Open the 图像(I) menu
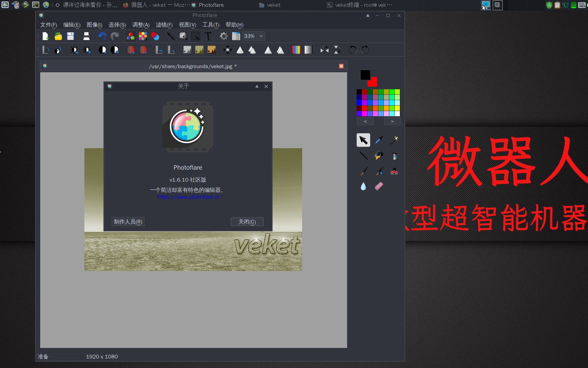Screen dimensions: 588x368 pyautogui.click(x=94, y=25)
